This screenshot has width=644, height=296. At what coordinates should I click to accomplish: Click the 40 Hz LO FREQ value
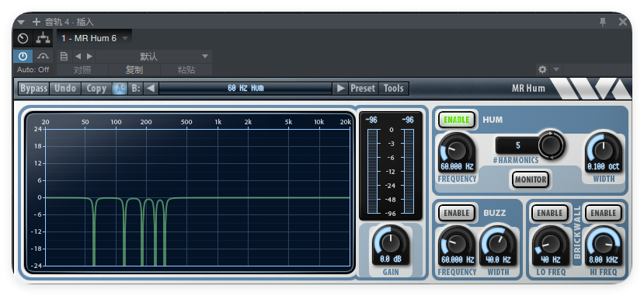click(550, 259)
